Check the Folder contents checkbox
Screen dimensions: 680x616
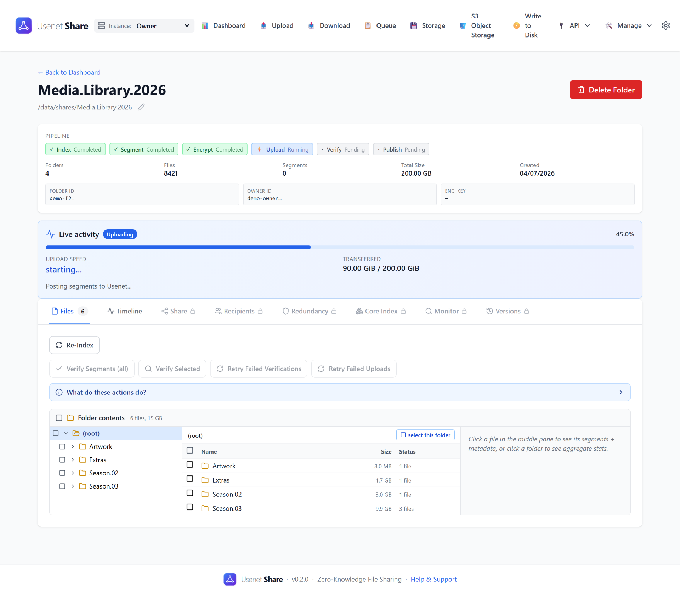pos(59,418)
